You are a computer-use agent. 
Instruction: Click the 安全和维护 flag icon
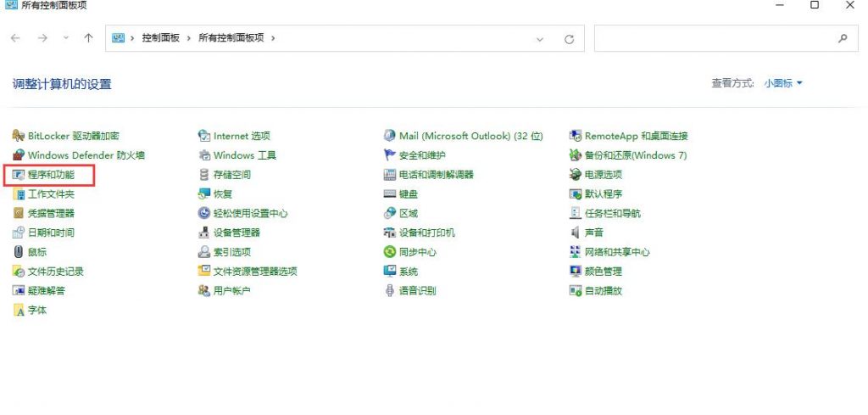click(x=390, y=155)
